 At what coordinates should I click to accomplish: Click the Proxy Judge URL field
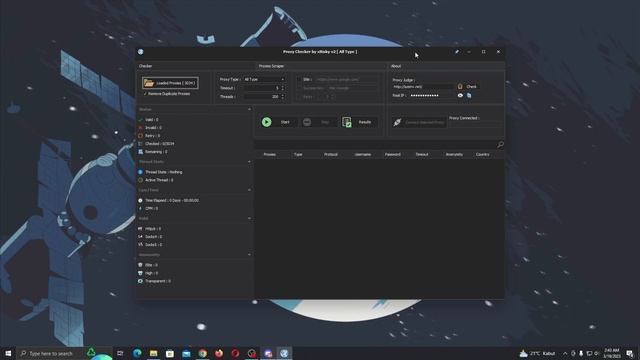(423, 87)
